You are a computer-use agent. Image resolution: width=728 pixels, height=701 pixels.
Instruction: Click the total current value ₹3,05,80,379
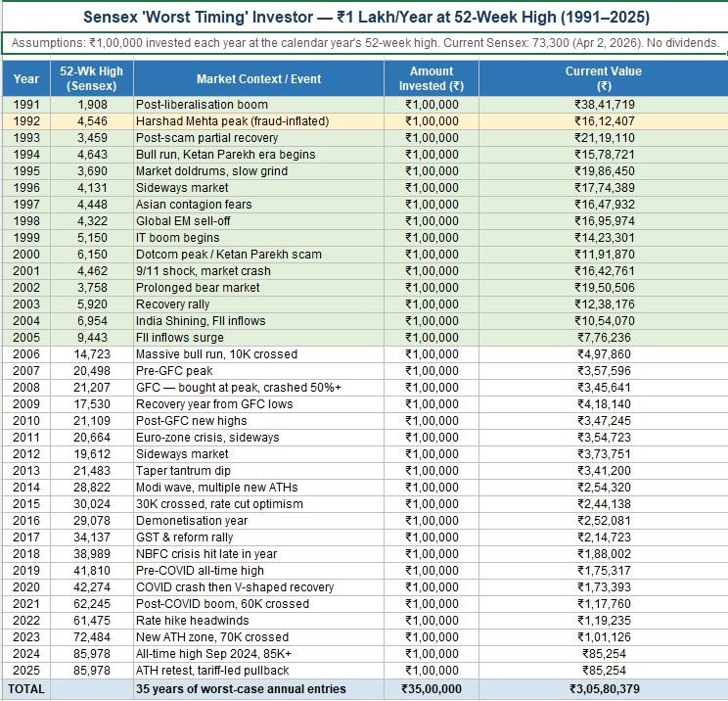tap(603, 689)
